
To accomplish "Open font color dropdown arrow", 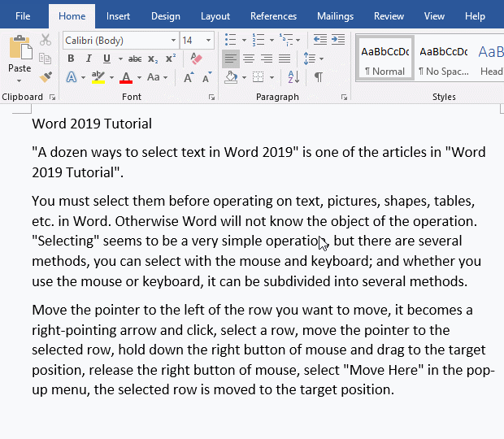I will (139, 77).
